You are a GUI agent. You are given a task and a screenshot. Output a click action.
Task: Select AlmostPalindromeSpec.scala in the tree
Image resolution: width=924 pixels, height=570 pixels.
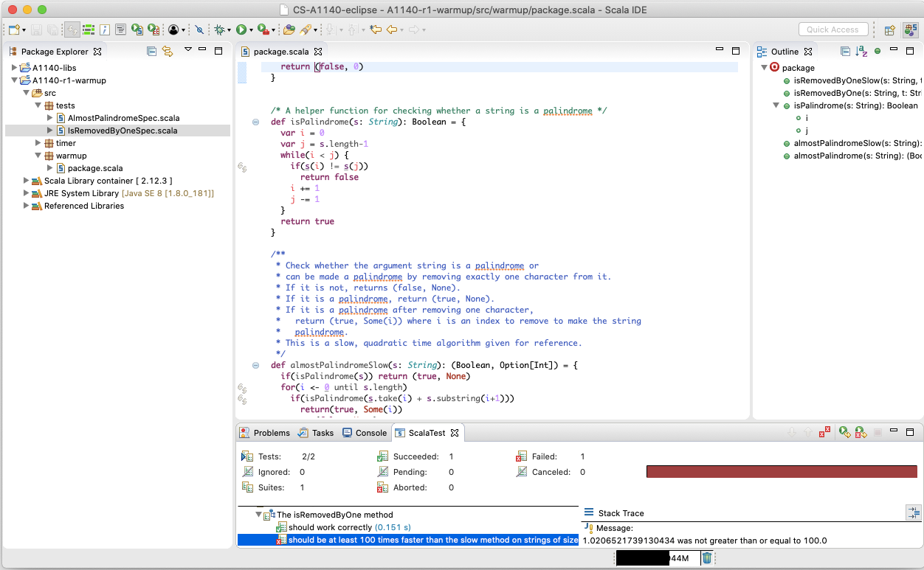click(123, 118)
